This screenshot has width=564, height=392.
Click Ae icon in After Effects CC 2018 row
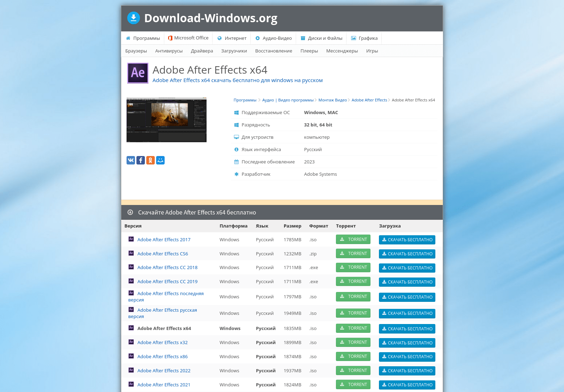(131, 267)
